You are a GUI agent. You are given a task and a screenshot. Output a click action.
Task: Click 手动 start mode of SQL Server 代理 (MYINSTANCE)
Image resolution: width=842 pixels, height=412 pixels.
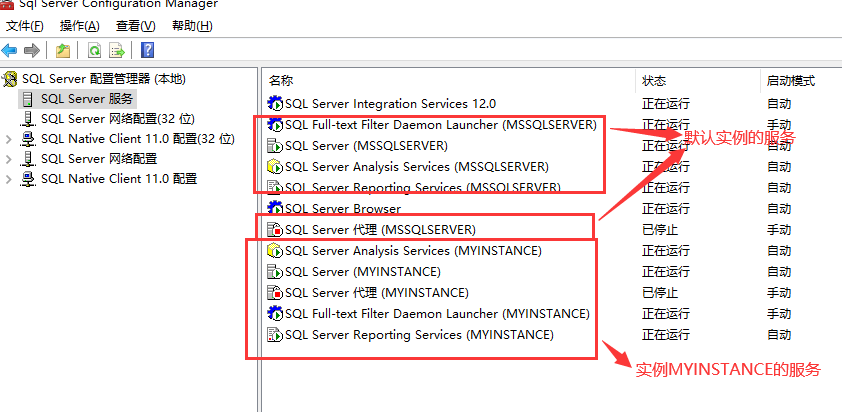pos(779,292)
